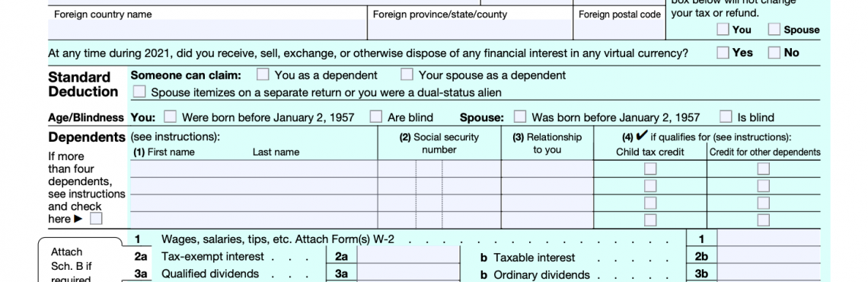The image size is (868, 282).
Task: Check the No box for virtual currency
Action: [774, 53]
